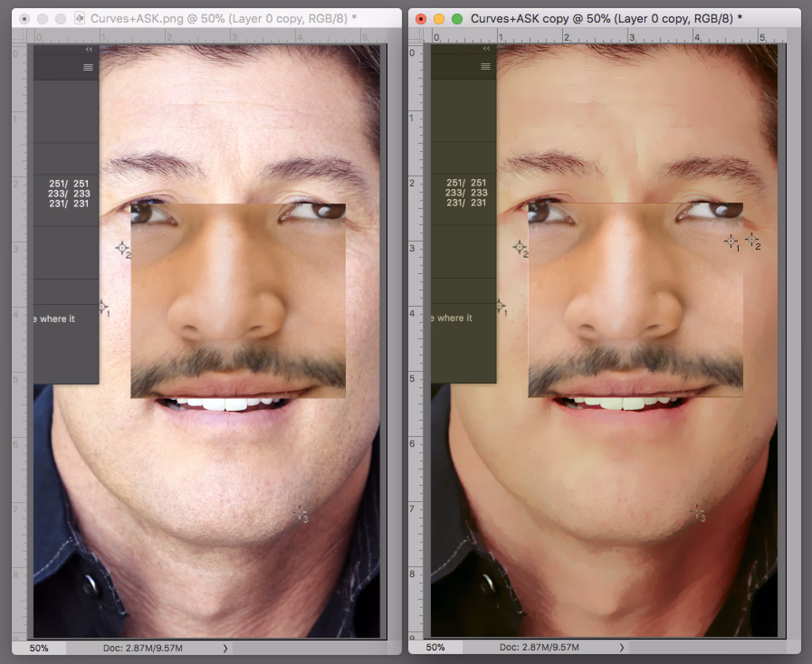The width and height of the screenshot is (812, 664).
Task: Select color sampler marker 1 on the left canvas
Action: click(103, 307)
